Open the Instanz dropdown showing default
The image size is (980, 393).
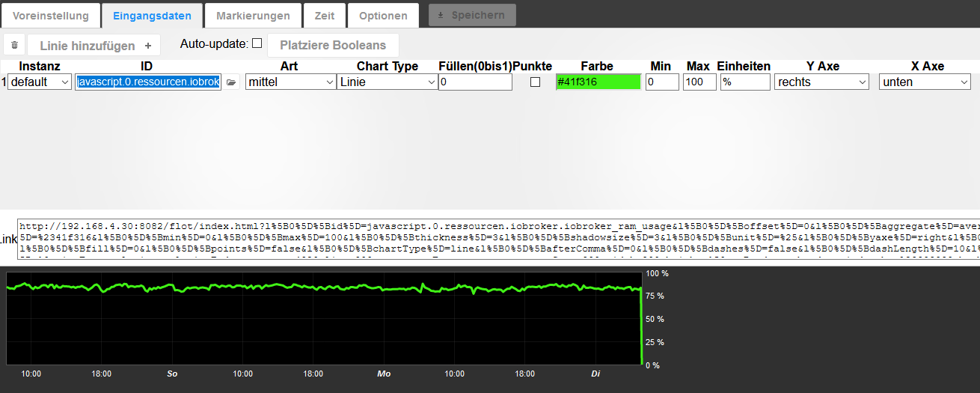[x=40, y=82]
